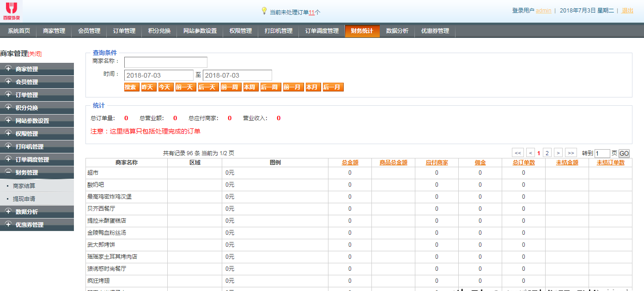Jump to first page arrow
Viewport: 644px width, 291px height.
tap(518, 153)
